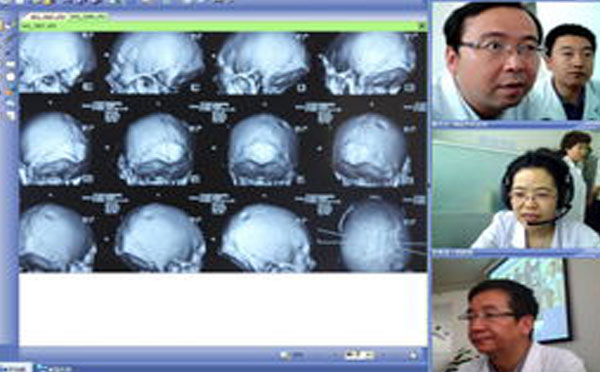Screen dimensions: 600x372
Task: Close the green title bar panel
Action: click(422, 26)
